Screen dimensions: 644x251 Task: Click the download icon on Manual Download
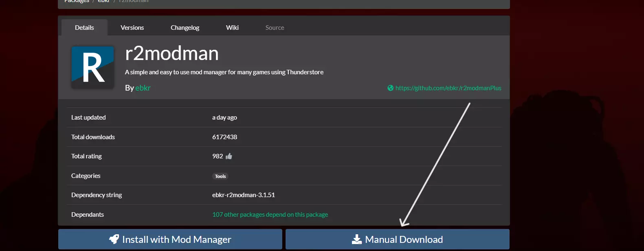pos(356,239)
